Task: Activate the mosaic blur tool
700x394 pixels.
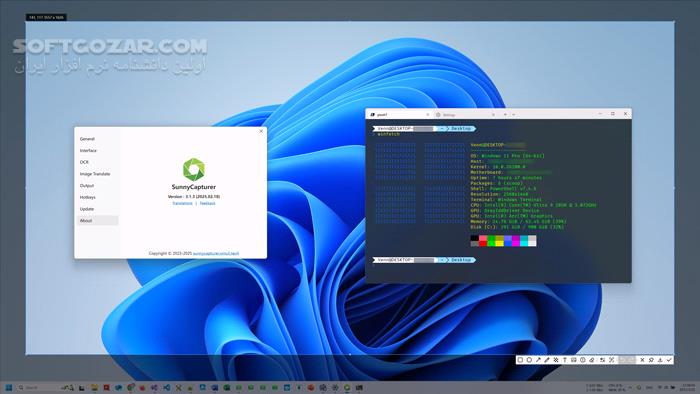Action: point(556,360)
